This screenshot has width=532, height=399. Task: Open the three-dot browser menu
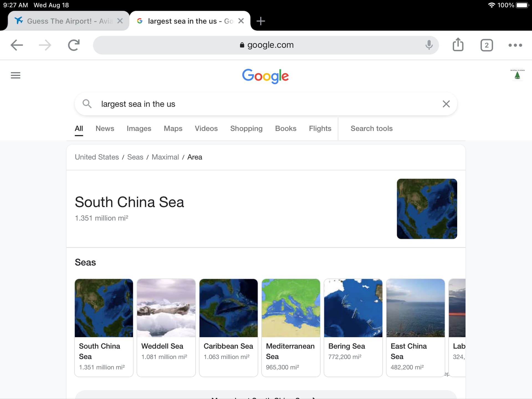click(x=515, y=45)
